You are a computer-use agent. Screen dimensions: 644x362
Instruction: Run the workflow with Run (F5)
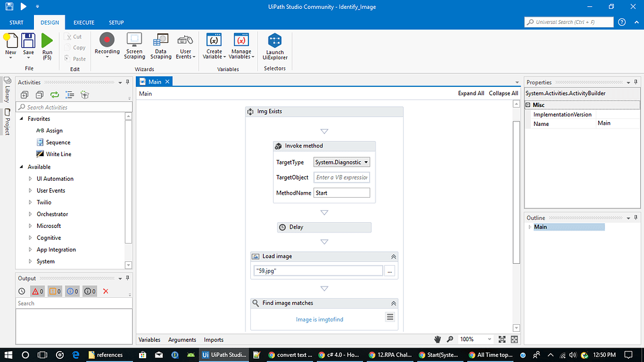tap(47, 47)
